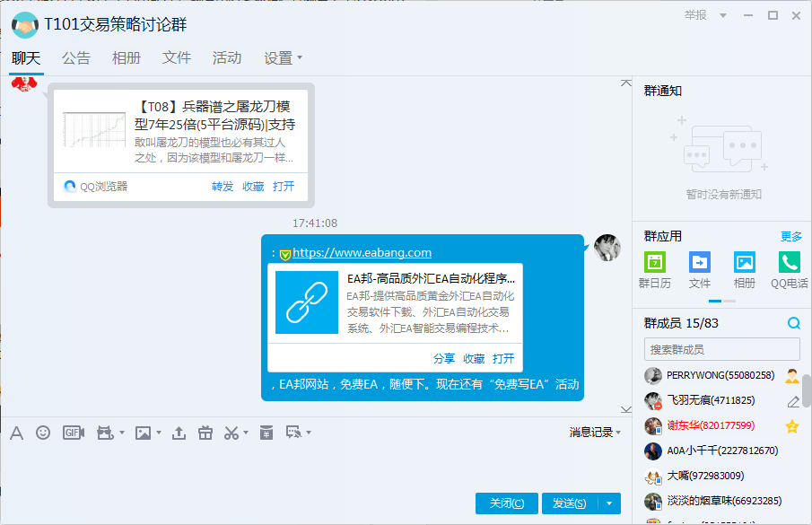
Task: Open the 设置 dropdown menu
Action: point(283,58)
